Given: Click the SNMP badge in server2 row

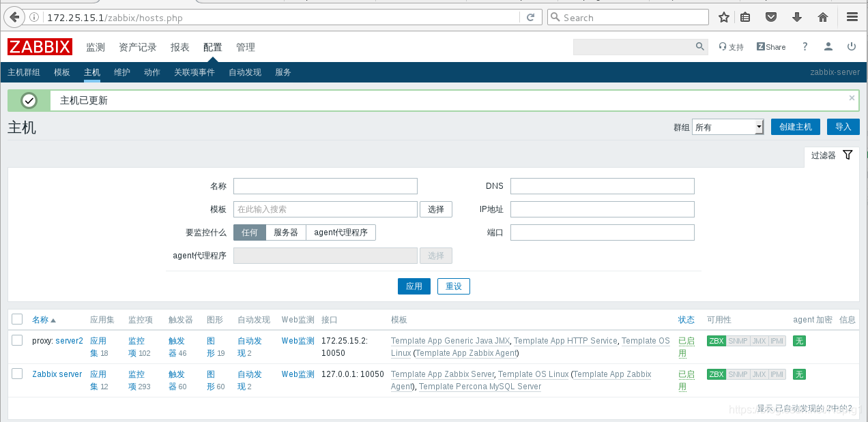Looking at the screenshot, I should coord(738,341).
